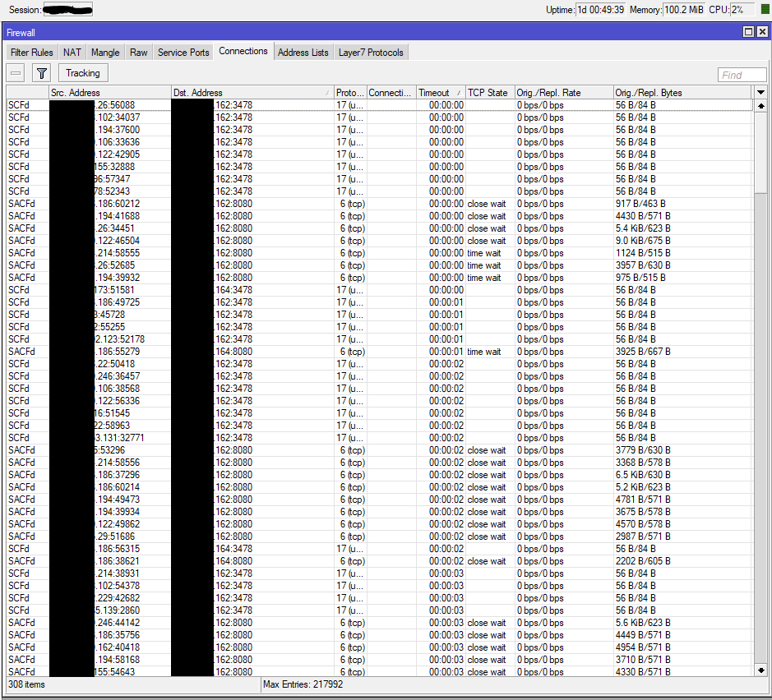Open the Layer7 Protocols tab

click(371, 53)
